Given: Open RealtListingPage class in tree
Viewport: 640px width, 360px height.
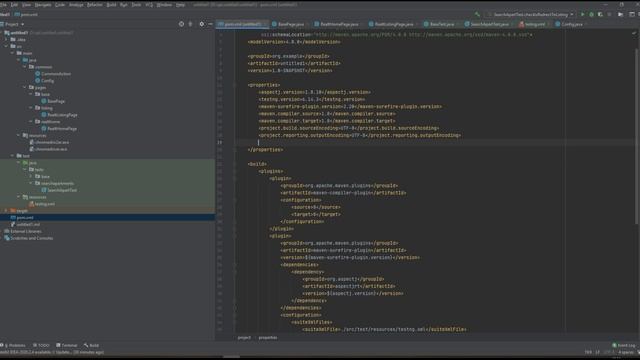Looking at the screenshot, I should pyautogui.click(x=59, y=115).
